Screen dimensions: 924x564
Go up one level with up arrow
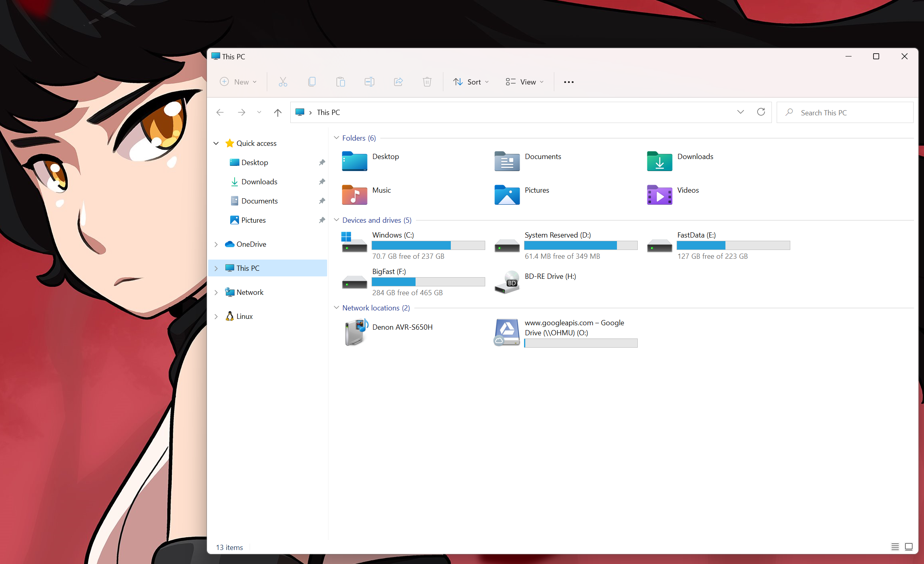[x=277, y=113]
